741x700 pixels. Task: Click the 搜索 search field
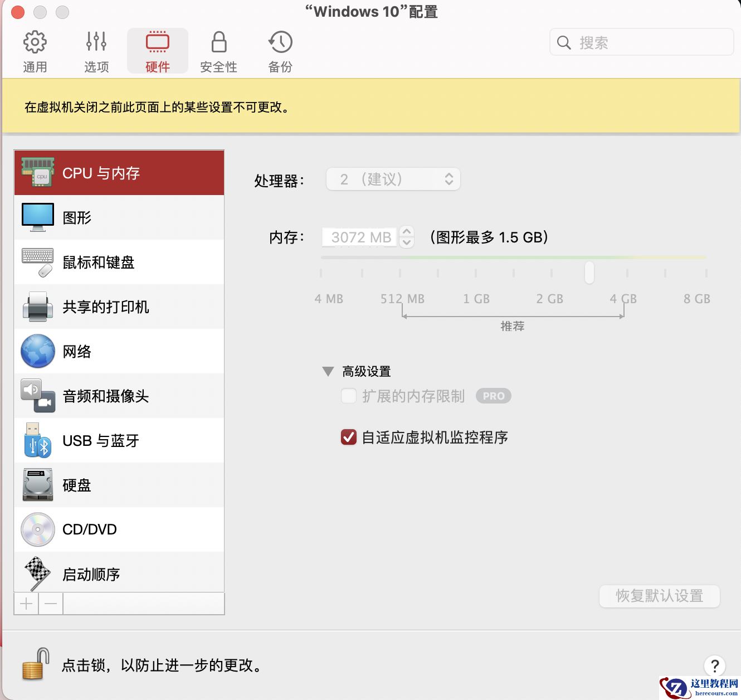[641, 42]
